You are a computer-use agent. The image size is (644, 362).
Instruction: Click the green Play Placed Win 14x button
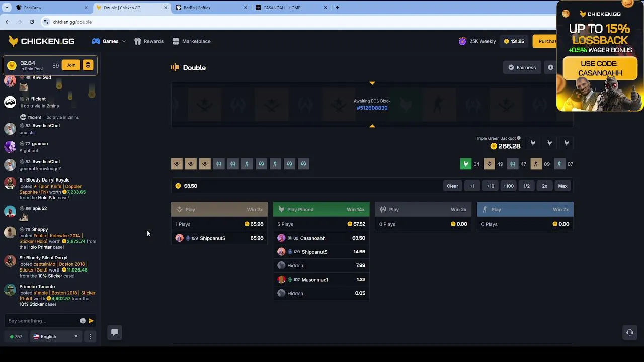(321, 209)
